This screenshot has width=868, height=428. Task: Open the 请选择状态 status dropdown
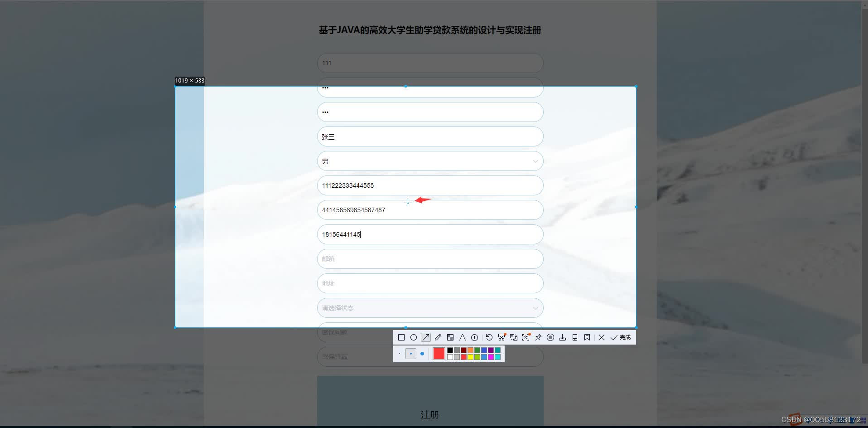430,308
